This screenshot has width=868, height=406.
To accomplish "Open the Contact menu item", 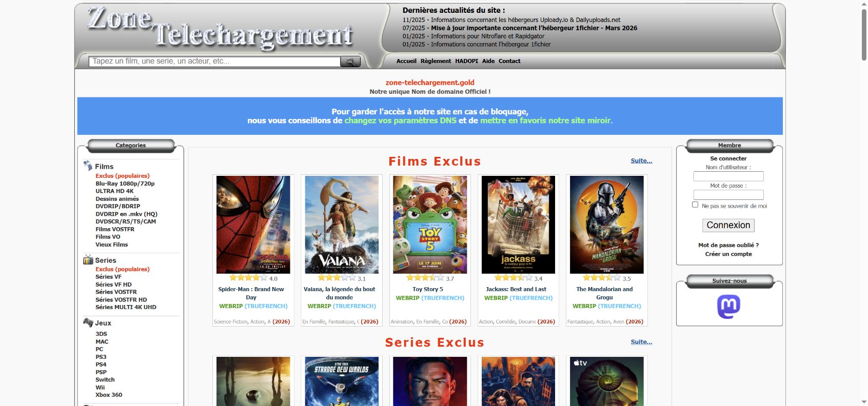I will click(509, 61).
